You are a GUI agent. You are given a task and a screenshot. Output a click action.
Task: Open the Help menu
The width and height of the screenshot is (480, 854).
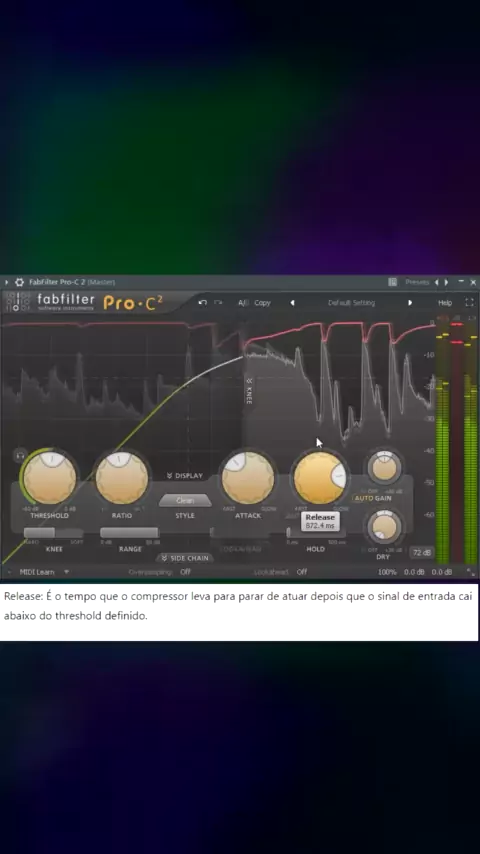445,303
